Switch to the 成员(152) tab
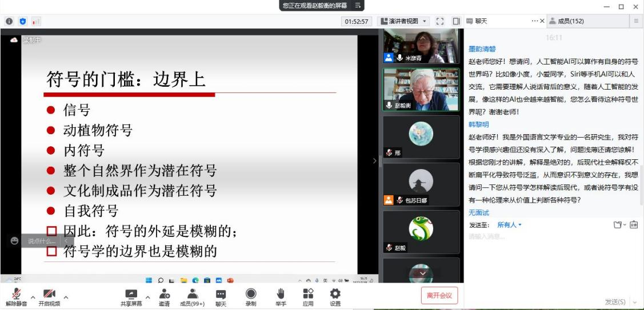 coord(571,21)
